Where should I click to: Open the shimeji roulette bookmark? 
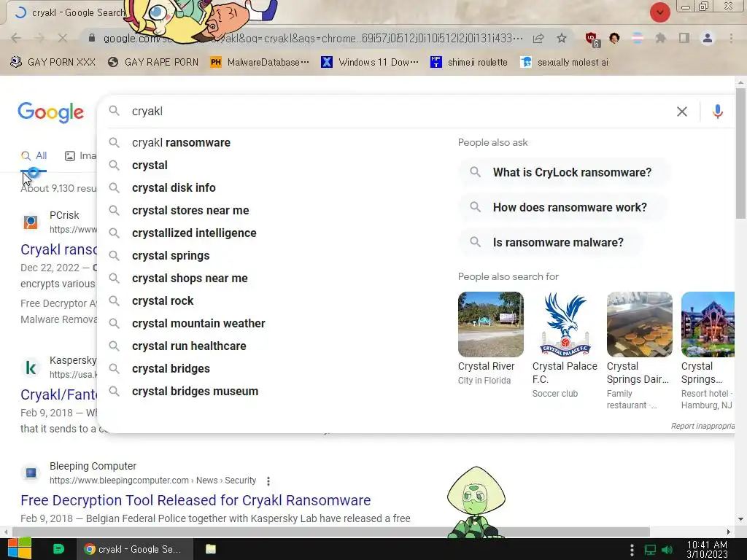click(469, 62)
